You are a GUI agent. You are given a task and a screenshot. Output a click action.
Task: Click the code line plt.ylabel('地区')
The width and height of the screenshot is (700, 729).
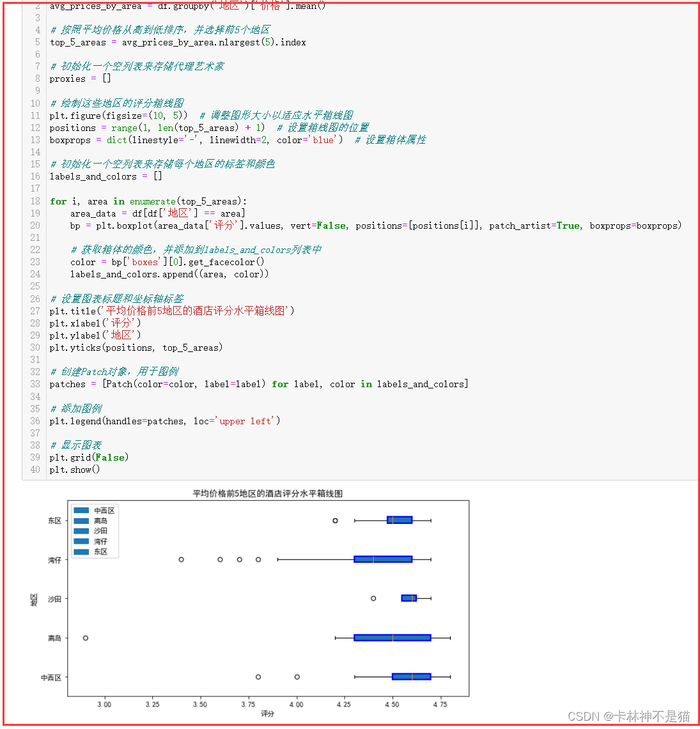point(95,335)
